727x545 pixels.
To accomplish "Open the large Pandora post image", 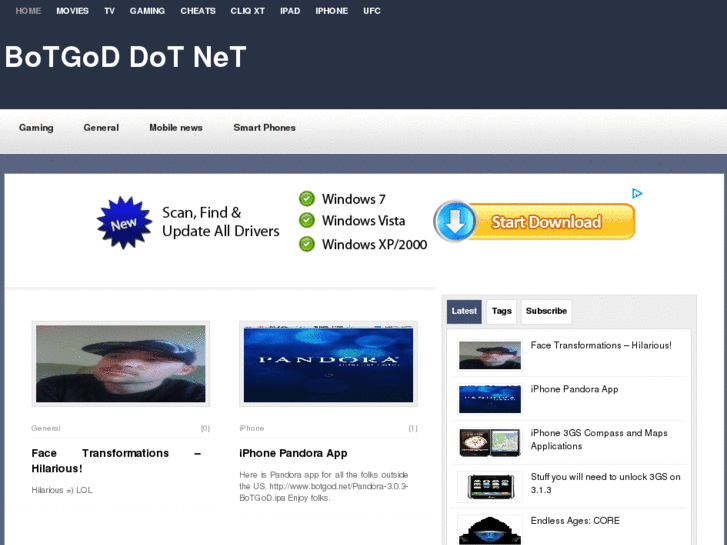I will click(x=328, y=364).
